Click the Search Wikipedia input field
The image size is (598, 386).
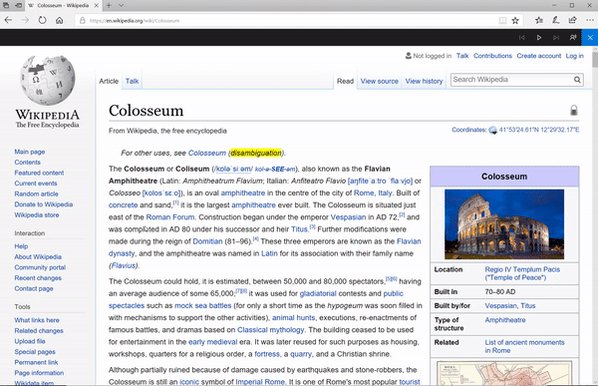pyautogui.click(x=512, y=80)
